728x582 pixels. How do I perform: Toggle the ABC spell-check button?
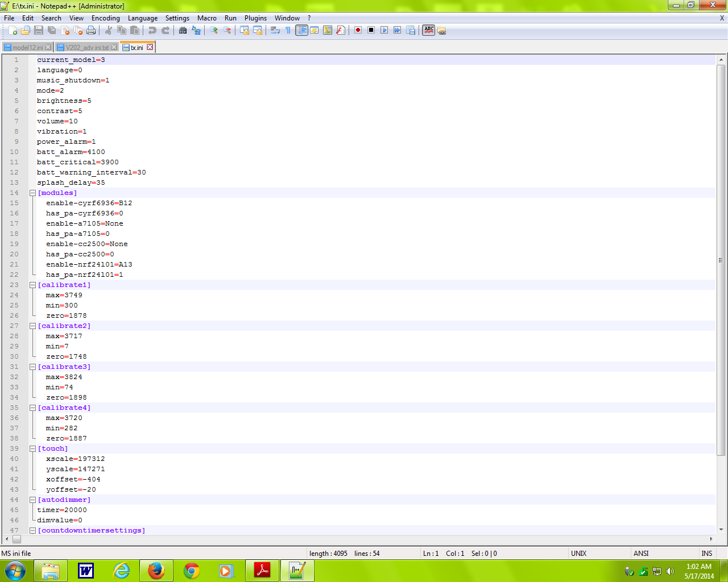click(429, 30)
